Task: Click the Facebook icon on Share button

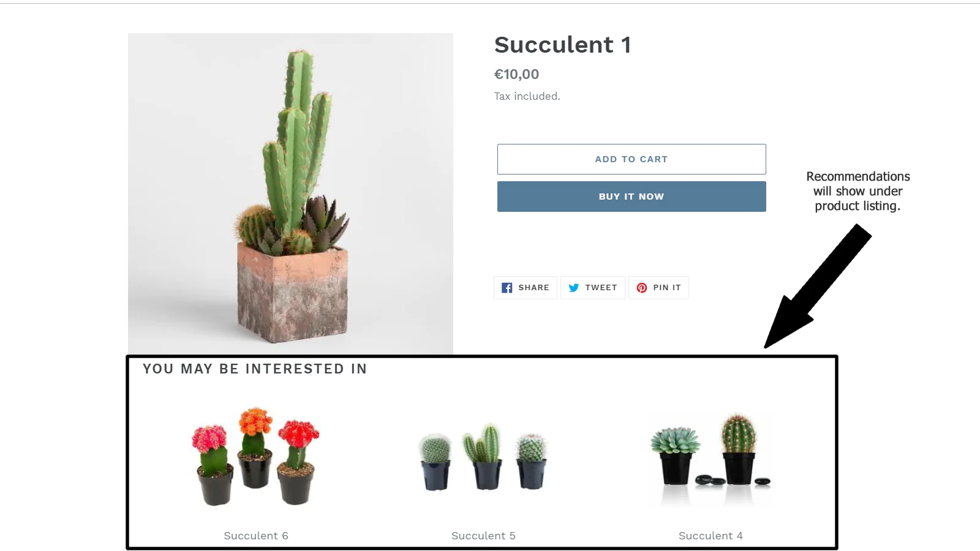Action: tap(507, 288)
